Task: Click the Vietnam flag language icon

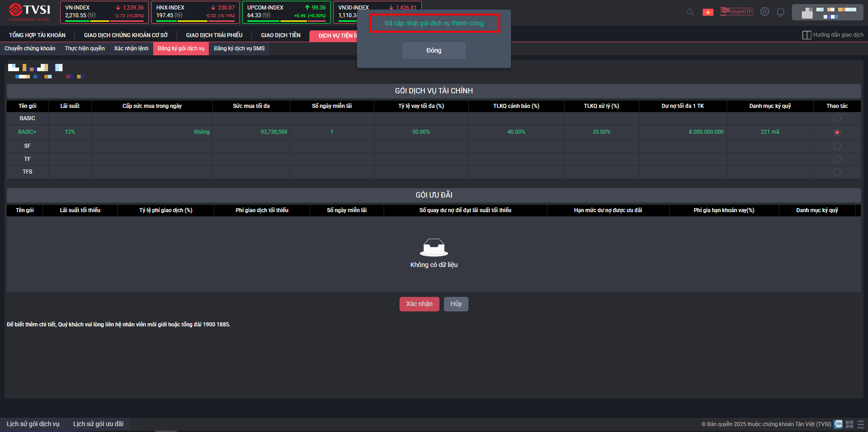Action: [708, 12]
